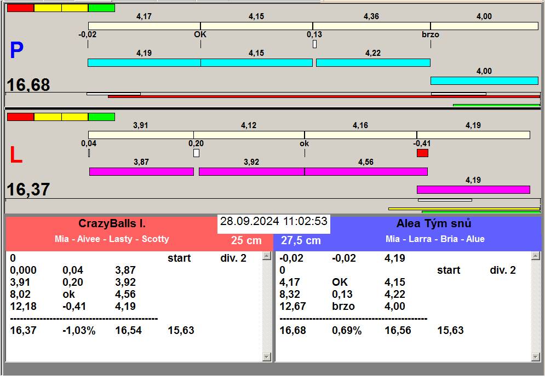The height and width of the screenshot is (392, 545).
Task: Click the red -0,41 changeover marker
Action: pos(422,153)
